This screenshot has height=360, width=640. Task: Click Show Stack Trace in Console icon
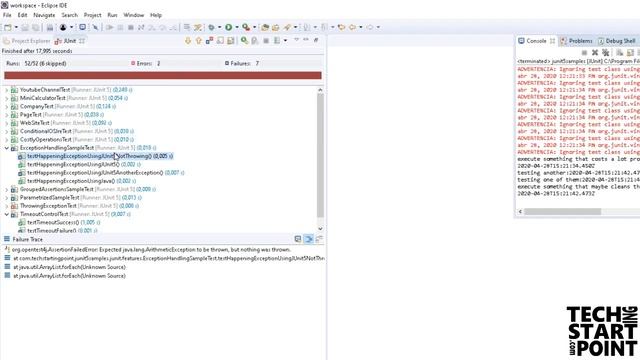pos(298,239)
